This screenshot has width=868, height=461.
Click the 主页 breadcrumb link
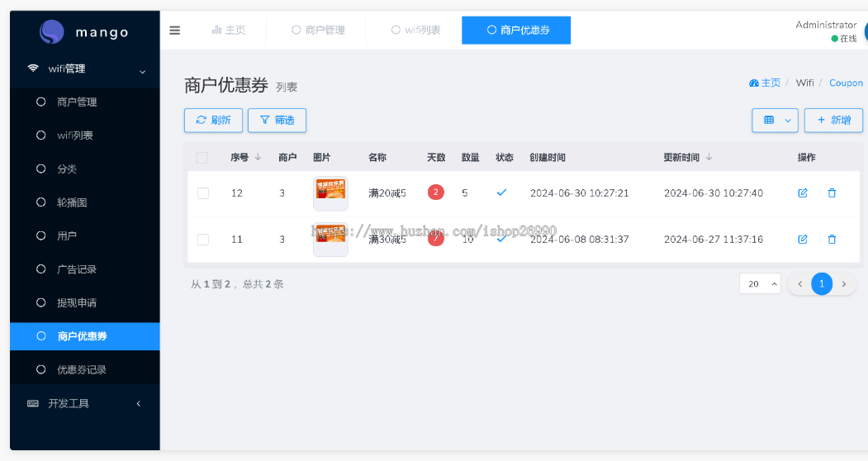(765, 83)
